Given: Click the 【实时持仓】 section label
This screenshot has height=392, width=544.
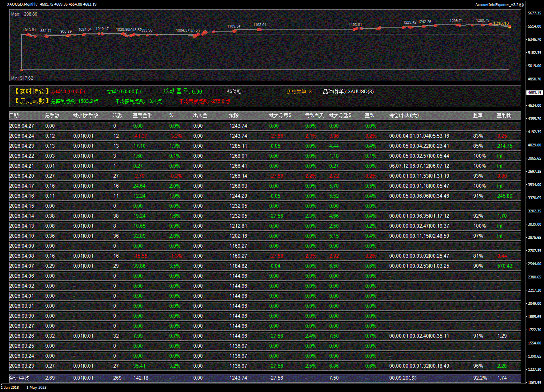Looking at the screenshot, I should 30,92.
